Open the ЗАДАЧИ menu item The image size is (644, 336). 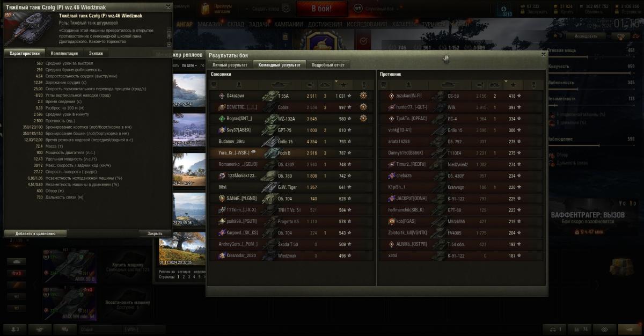259,25
